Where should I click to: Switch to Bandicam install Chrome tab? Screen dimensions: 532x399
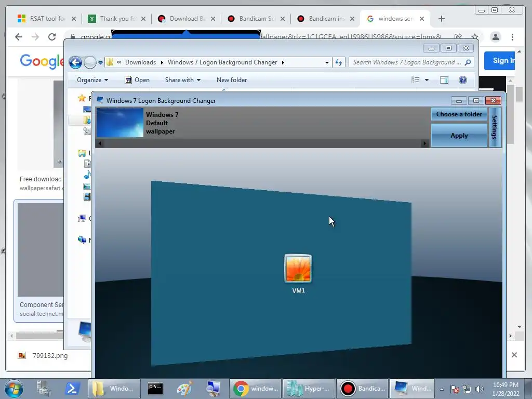326,19
